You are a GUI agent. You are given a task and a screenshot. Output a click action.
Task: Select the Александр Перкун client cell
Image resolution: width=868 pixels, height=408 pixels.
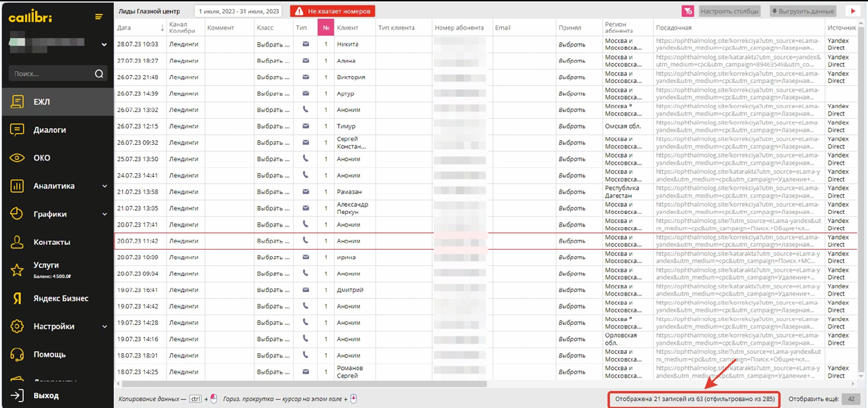(x=354, y=208)
